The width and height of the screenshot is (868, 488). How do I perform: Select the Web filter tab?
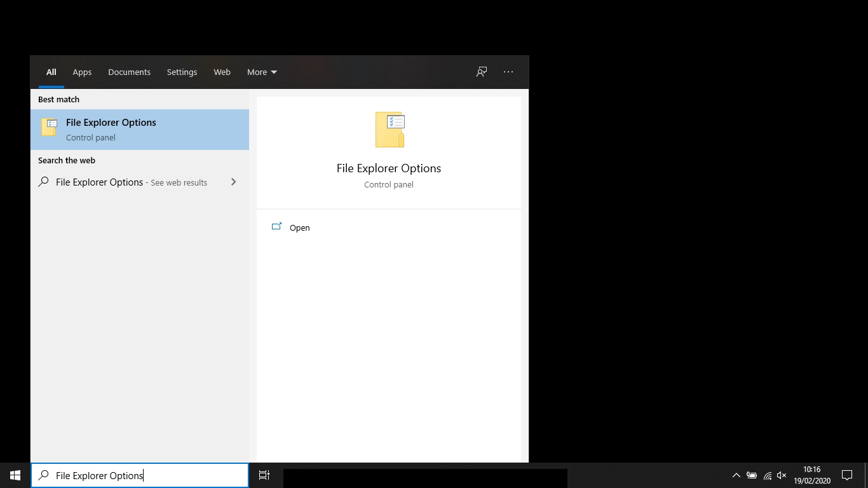click(222, 72)
